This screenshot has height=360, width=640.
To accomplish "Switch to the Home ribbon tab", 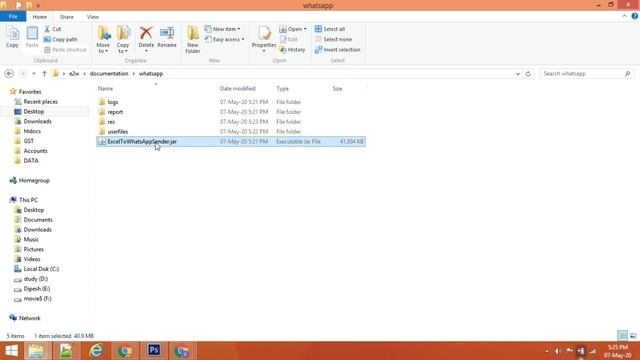I will [x=40, y=17].
